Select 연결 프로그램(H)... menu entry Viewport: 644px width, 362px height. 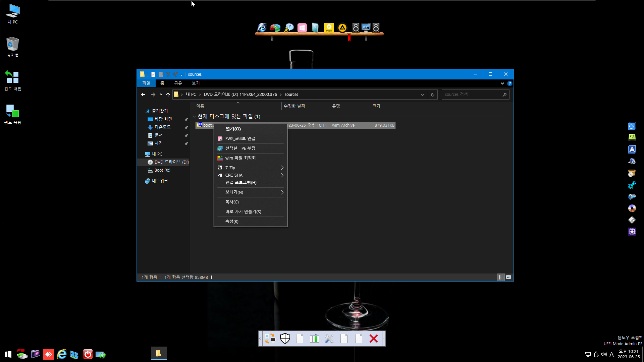[x=251, y=183]
